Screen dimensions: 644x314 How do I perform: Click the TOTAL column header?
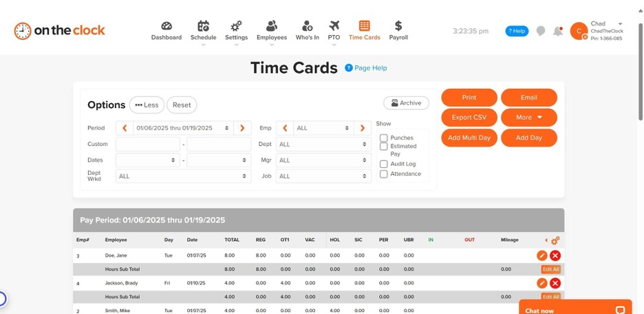232,240
